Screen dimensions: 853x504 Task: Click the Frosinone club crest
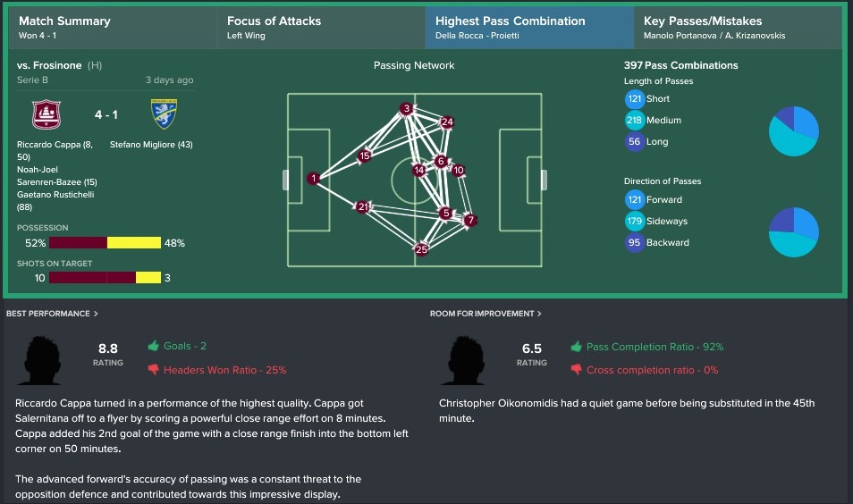164,113
